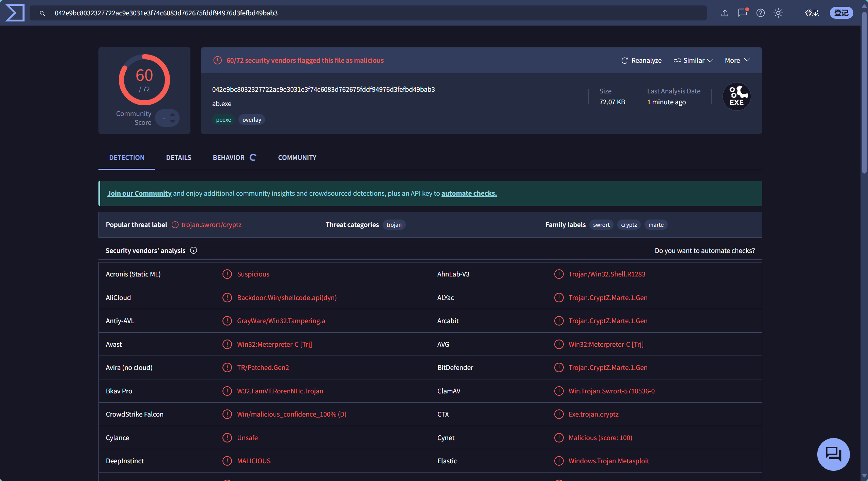868x481 pixels.
Task: Click Do you want to automate checks?
Action: pyautogui.click(x=704, y=251)
